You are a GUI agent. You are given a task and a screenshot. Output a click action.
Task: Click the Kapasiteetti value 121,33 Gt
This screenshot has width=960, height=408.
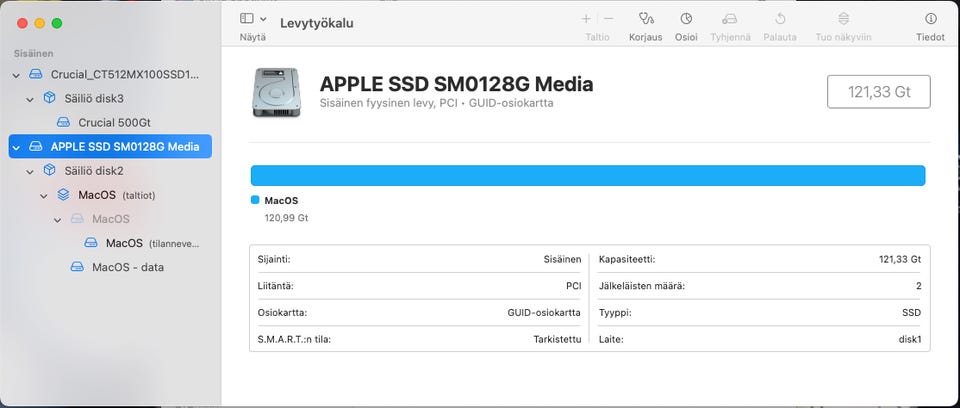899,259
